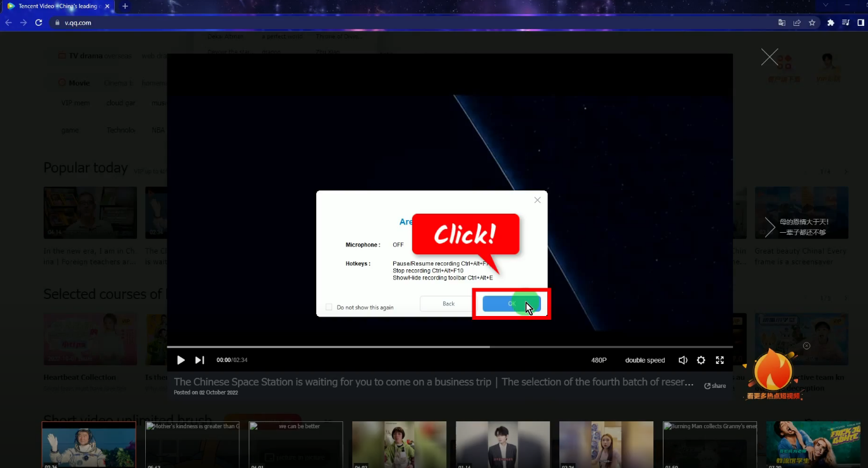This screenshot has height=468, width=868.
Task: Skip to the next video
Action: pyautogui.click(x=199, y=360)
